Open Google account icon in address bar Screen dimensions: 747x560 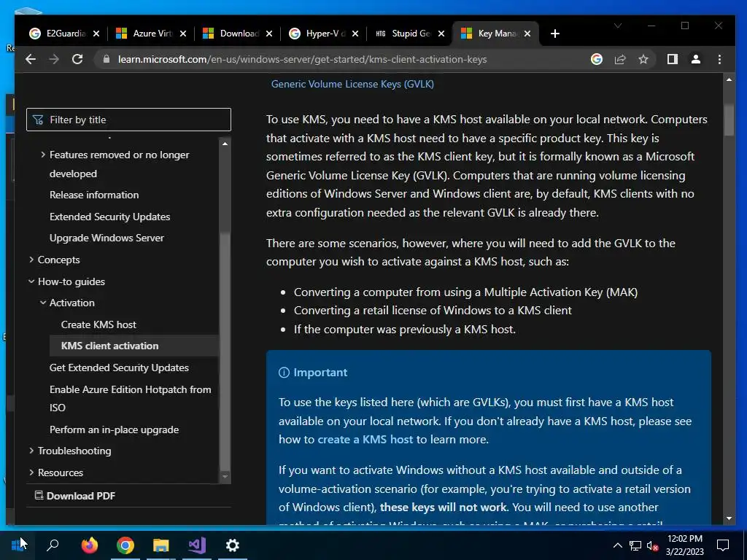pos(597,59)
